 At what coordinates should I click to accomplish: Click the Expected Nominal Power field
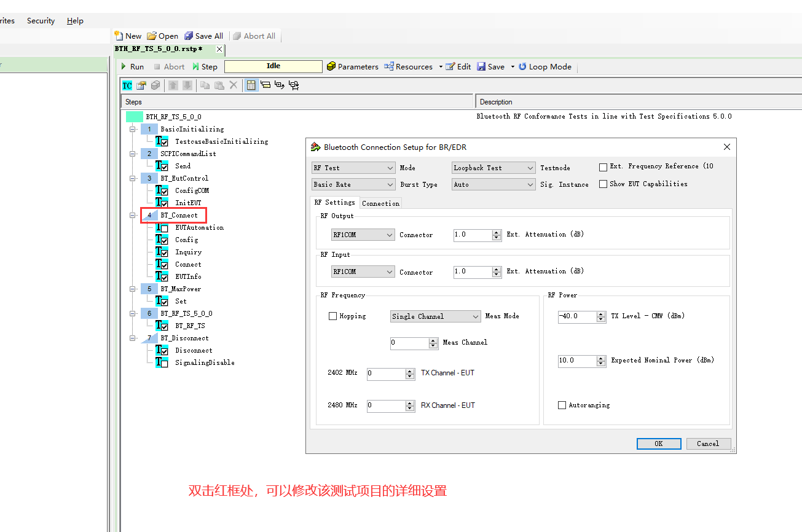(577, 361)
